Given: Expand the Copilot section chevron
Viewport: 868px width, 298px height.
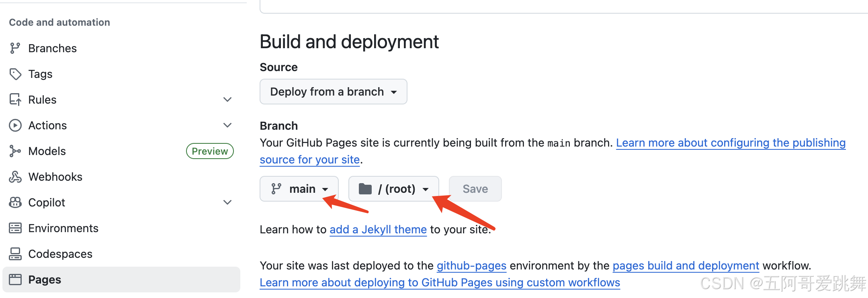Looking at the screenshot, I should click(x=227, y=202).
